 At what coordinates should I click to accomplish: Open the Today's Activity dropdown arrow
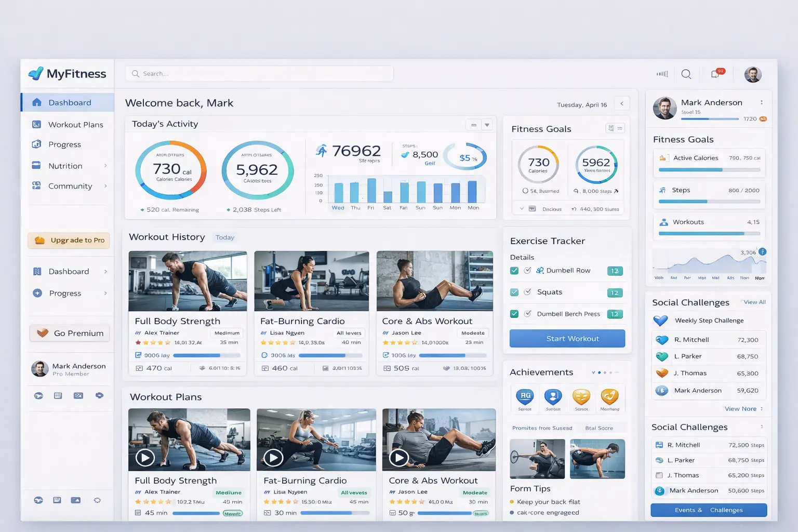[x=487, y=125]
